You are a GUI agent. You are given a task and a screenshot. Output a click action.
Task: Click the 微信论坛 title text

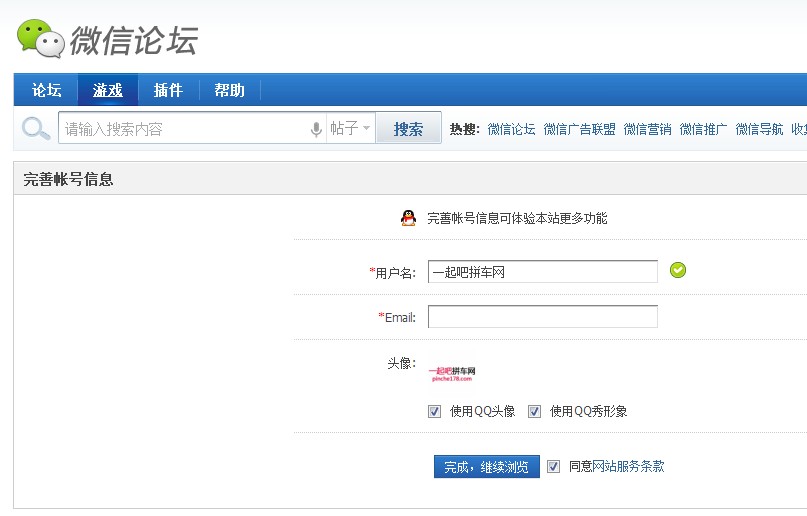[134, 41]
